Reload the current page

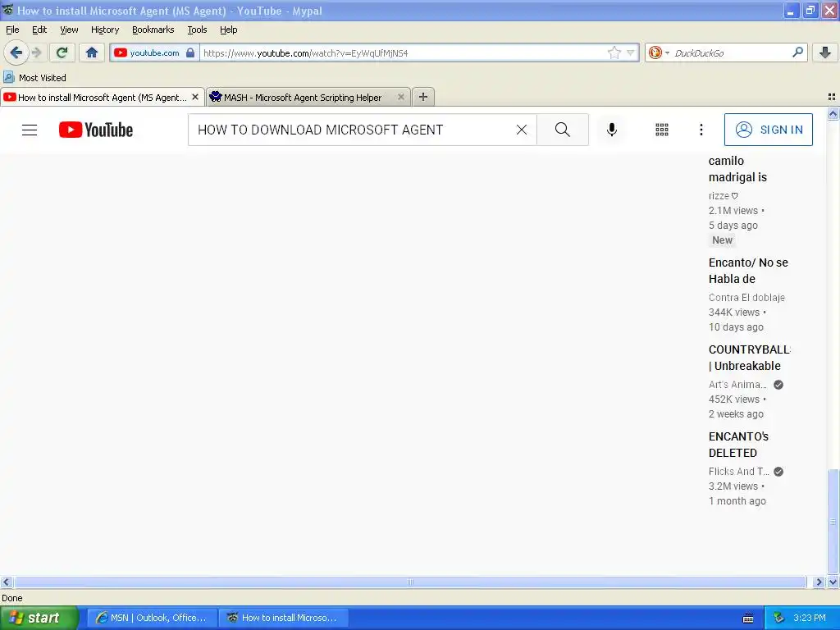coord(62,52)
